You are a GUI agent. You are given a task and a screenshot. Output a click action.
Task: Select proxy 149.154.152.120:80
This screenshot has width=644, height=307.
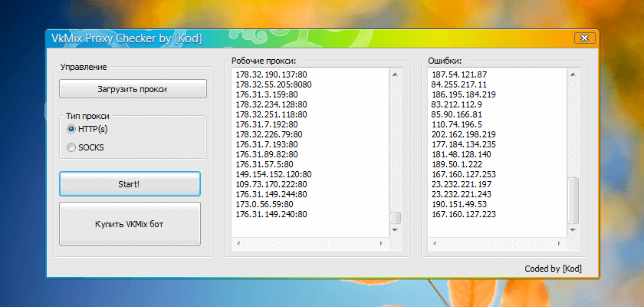click(274, 174)
